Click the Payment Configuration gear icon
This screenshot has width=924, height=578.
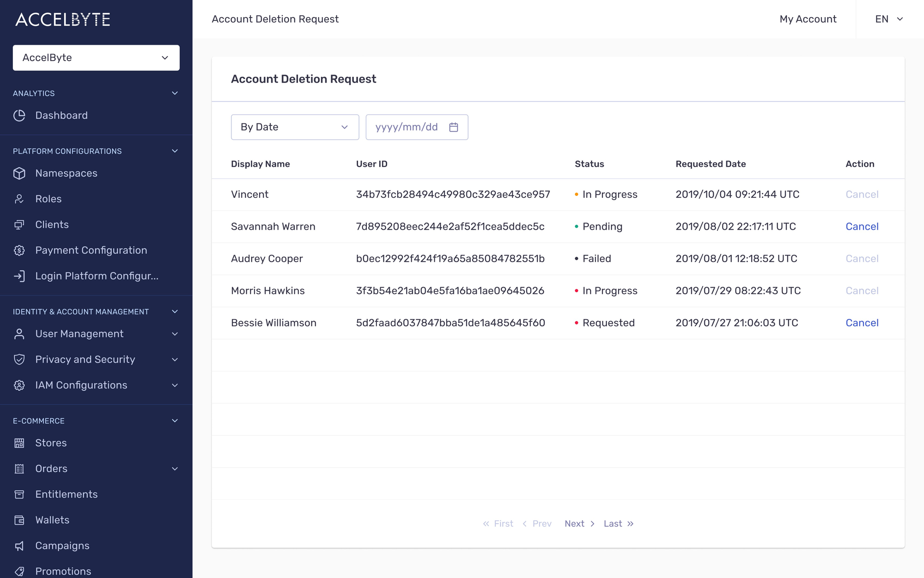tap(19, 250)
